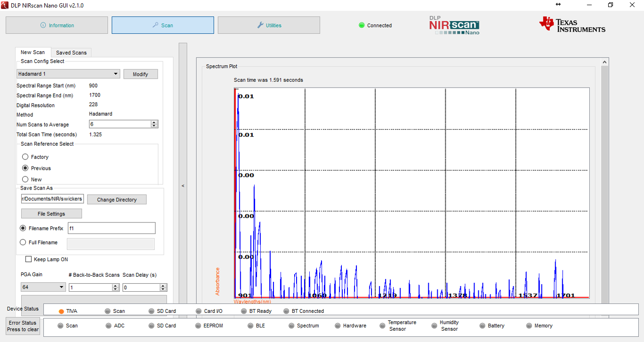
Task: Click the Modify button next to Hadamard 1
Action: [x=140, y=74]
